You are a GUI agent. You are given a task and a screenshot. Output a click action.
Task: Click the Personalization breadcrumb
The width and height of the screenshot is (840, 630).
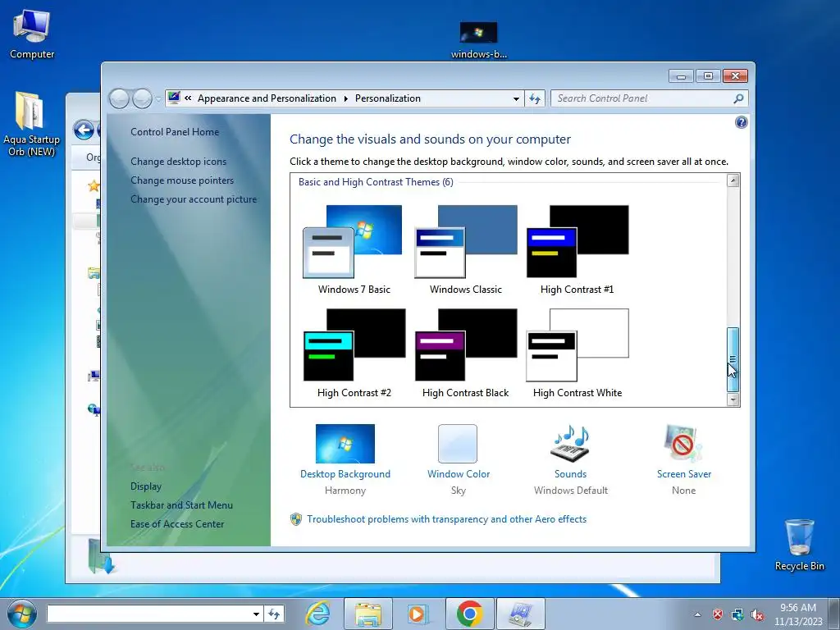(x=388, y=98)
